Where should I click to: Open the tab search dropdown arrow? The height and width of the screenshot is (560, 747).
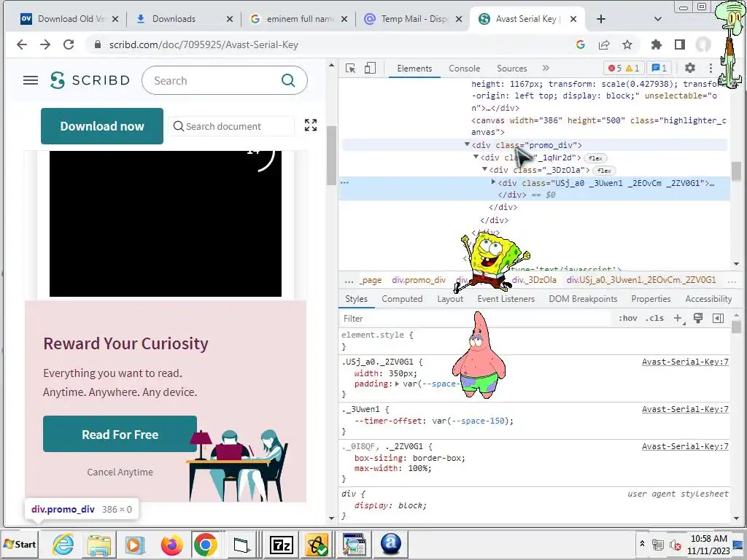point(657,18)
